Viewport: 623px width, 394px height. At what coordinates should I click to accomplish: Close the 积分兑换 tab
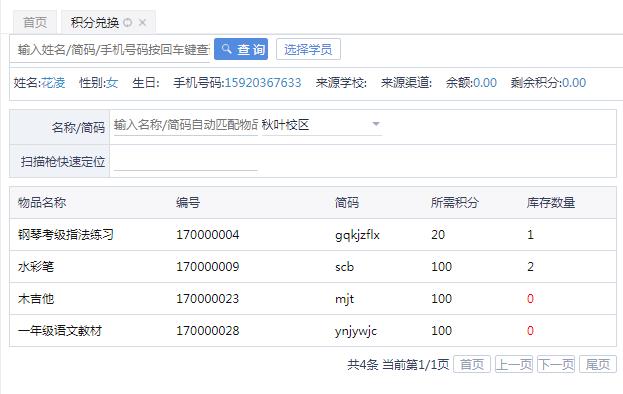click(x=143, y=23)
